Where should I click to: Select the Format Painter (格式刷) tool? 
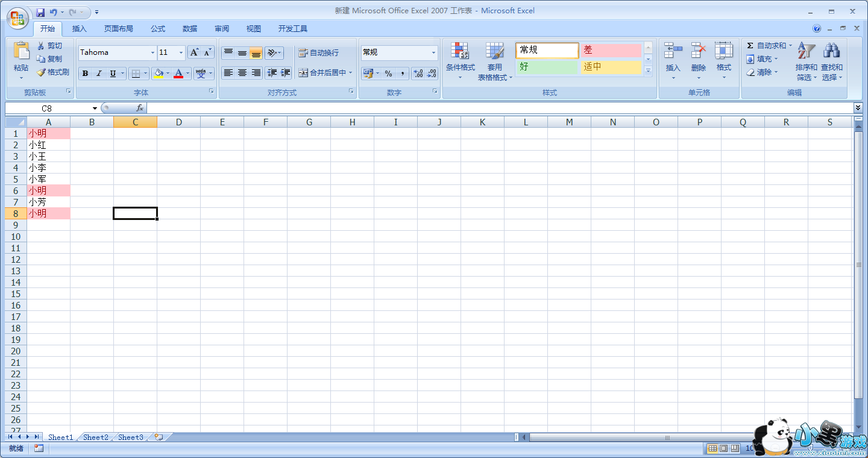pyautogui.click(x=52, y=72)
